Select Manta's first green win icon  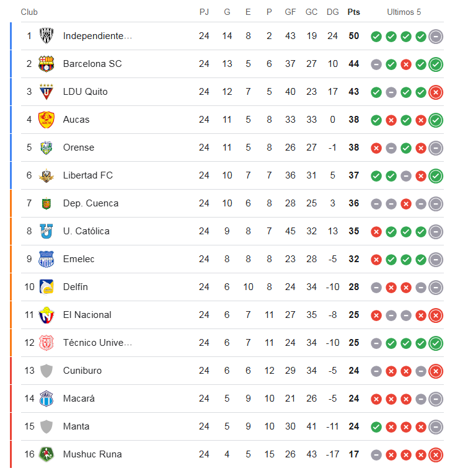pos(376,427)
